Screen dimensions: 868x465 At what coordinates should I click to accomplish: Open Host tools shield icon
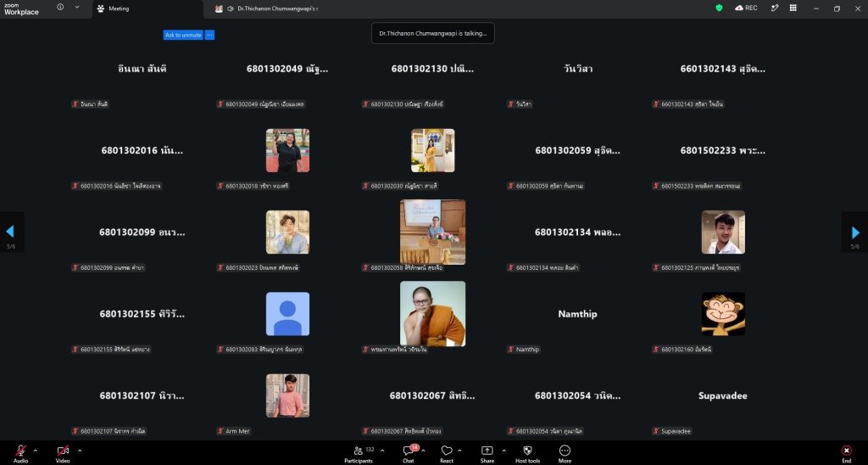527,451
